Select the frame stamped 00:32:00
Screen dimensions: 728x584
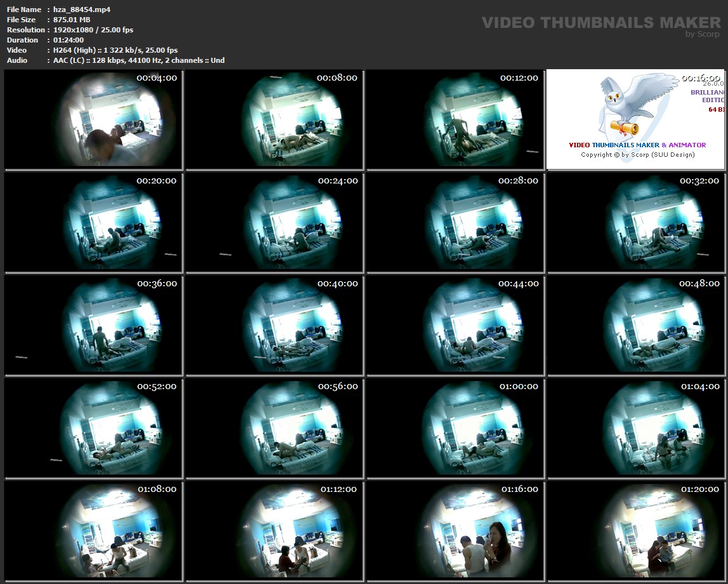[635, 222]
